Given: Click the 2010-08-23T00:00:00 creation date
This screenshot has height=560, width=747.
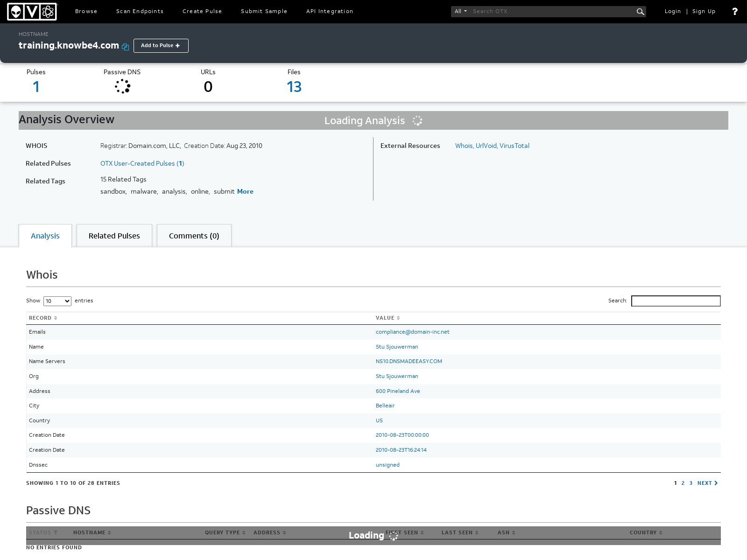Looking at the screenshot, I should 402,435.
